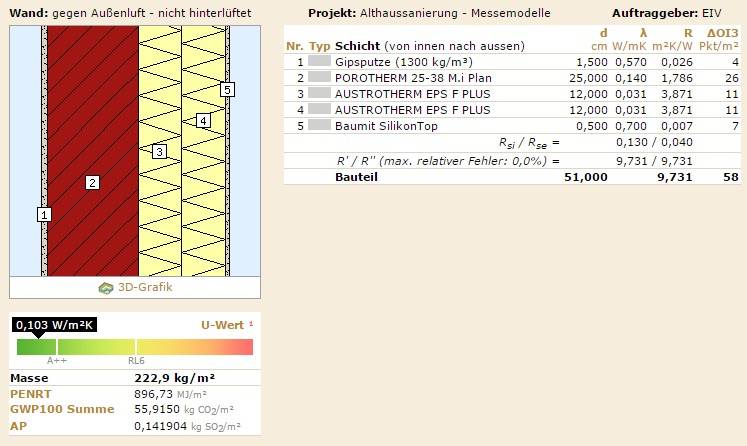Click the POROTHERM 25-38 type swatch
747x446 pixels.
(x=319, y=77)
